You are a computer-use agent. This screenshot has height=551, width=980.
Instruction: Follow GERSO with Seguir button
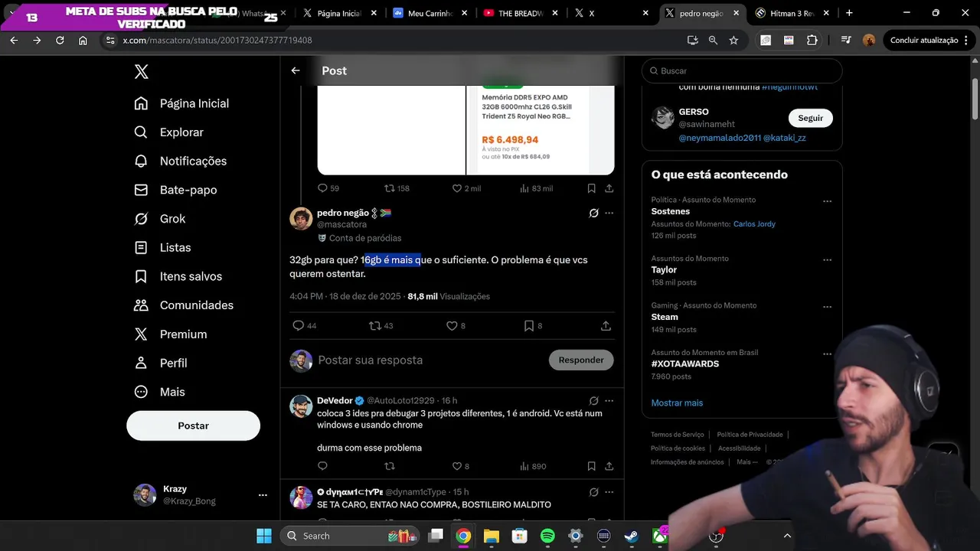(x=811, y=118)
